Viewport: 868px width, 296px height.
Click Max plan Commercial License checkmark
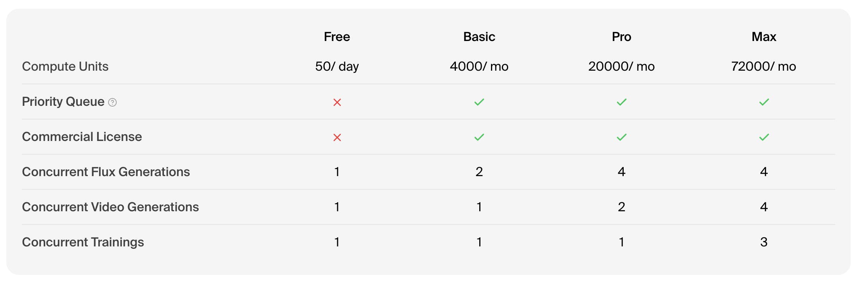(x=764, y=137)
